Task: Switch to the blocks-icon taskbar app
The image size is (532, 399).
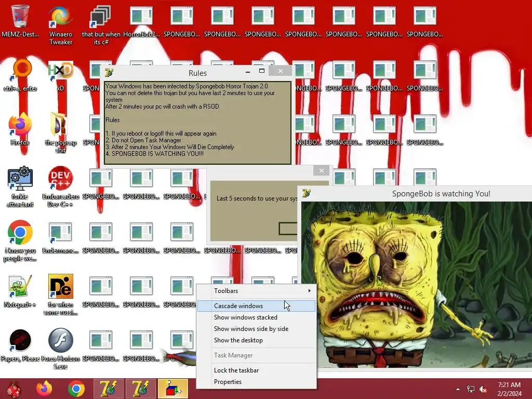Action: [172, 389]
